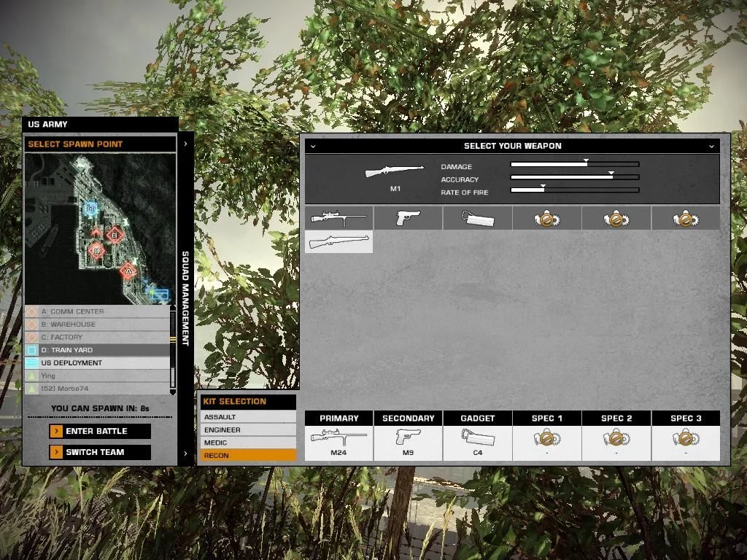Screen dimensions: 747x560
Task: Expand Squad Management with top arrow
Action: click(x=186, y=144)
